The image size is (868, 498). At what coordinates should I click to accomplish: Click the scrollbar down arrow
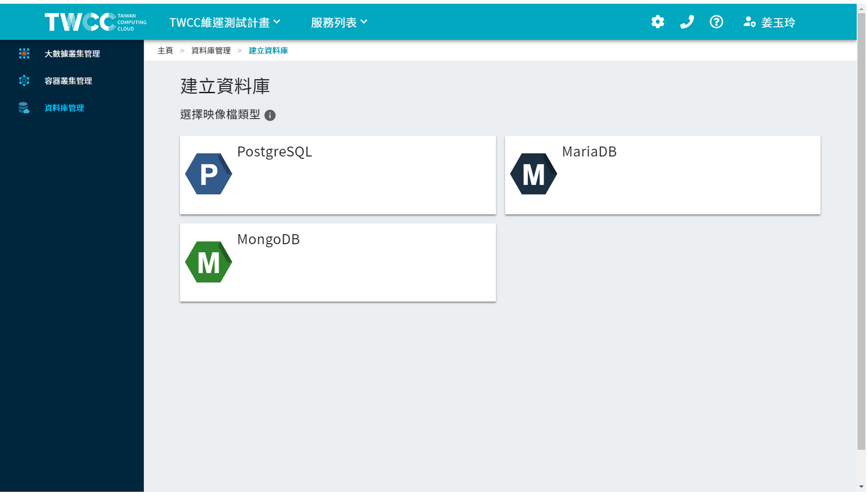click(861, 487)
